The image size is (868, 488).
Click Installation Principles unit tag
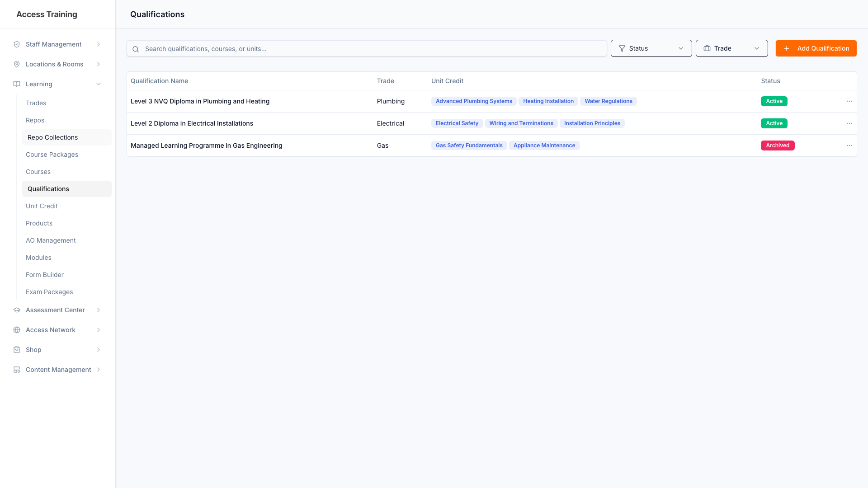[592, 123]
